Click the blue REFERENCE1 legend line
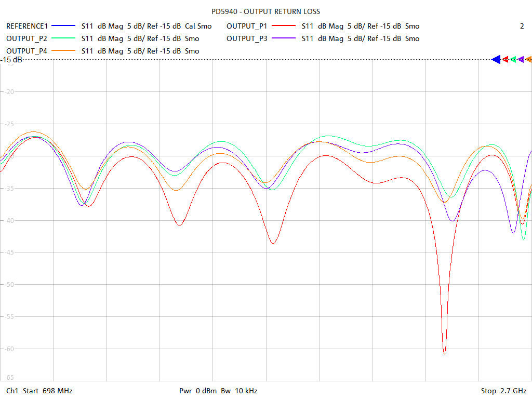 64,26
